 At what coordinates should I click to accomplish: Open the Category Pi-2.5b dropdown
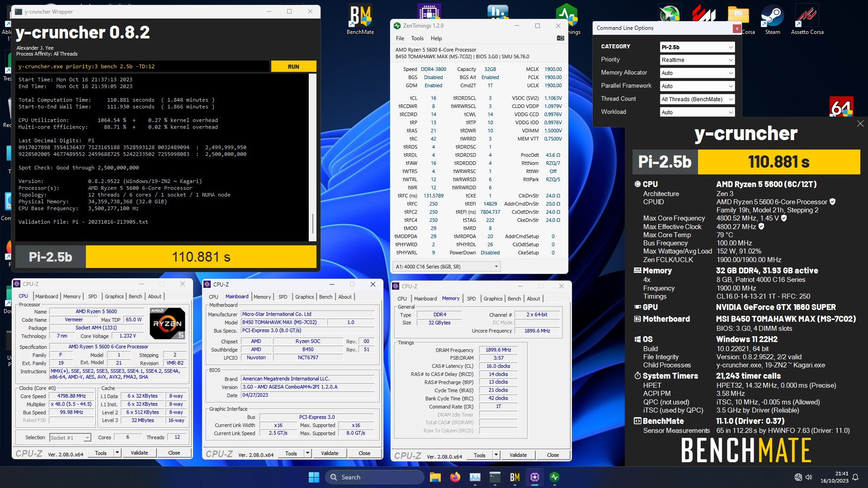(x=697, y=47)
